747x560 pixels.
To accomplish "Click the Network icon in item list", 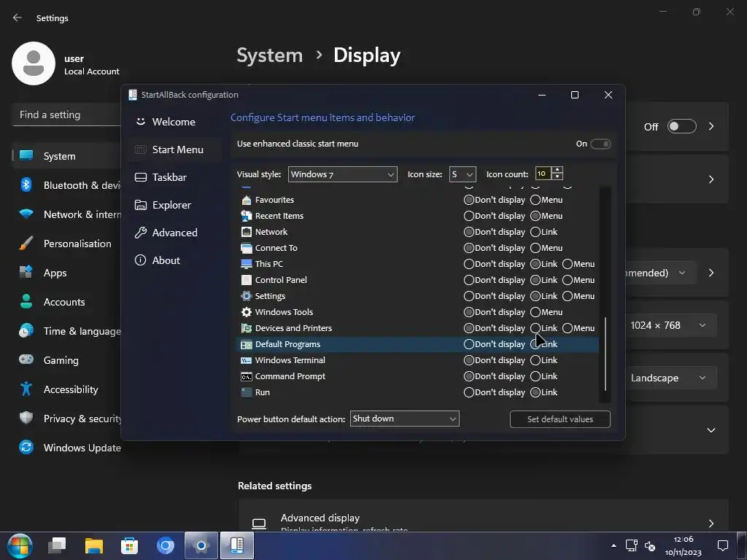I will pos(247,232).
